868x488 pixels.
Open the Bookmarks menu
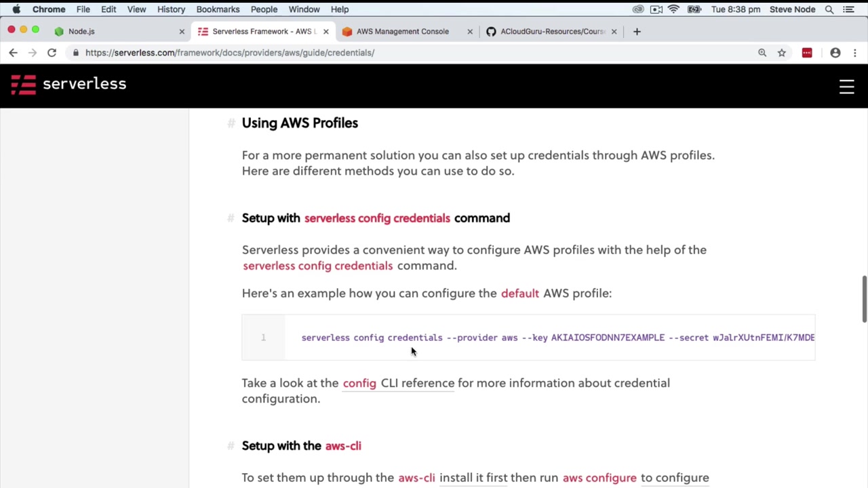(x=218, y=9)
